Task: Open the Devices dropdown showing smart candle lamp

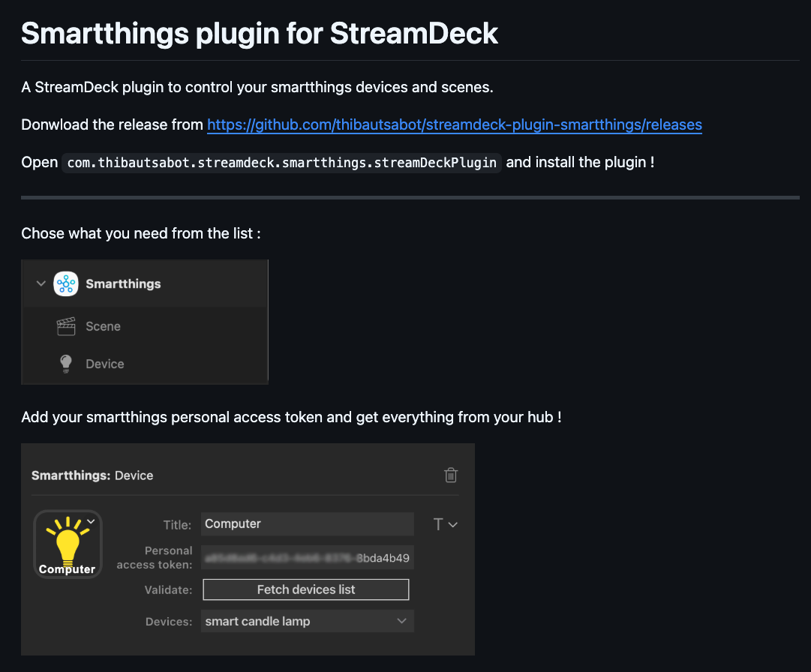Action: click(x=307, y=621)
